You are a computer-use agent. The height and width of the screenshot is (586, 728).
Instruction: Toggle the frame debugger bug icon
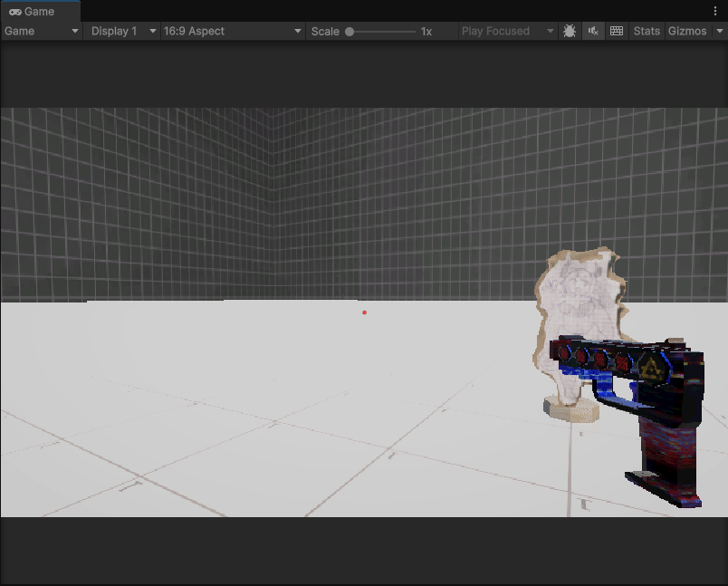[x=570, y=31]
